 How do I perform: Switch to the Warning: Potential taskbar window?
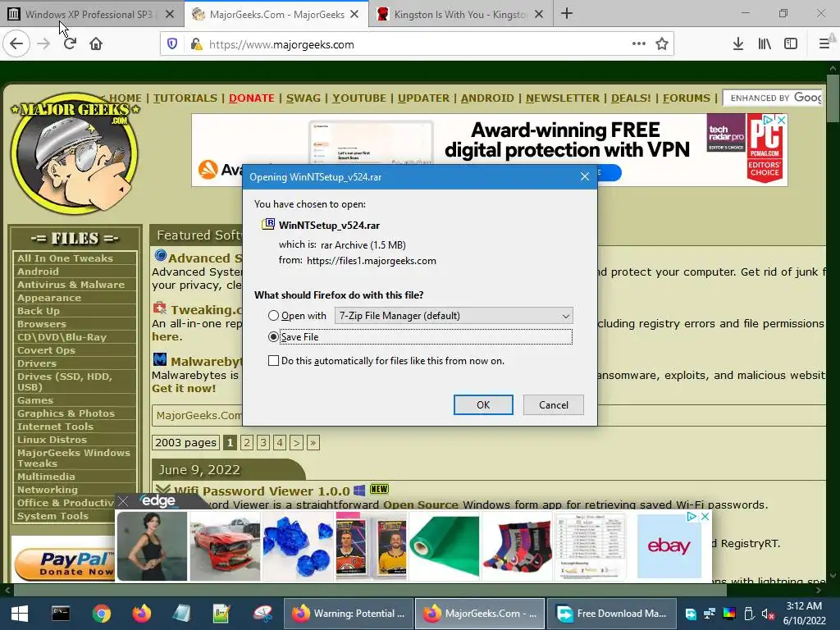click(348, 614)
